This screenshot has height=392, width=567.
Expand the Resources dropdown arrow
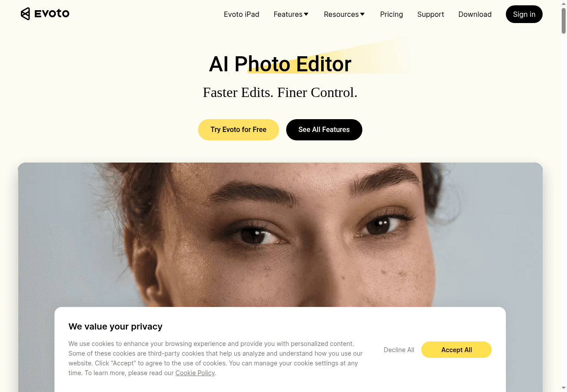(x=362, y=14)
